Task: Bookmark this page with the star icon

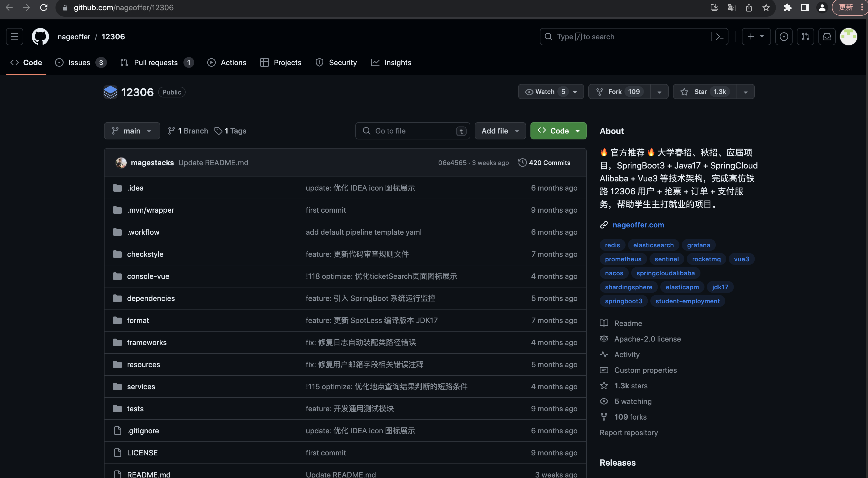Action: pos(766,8)
